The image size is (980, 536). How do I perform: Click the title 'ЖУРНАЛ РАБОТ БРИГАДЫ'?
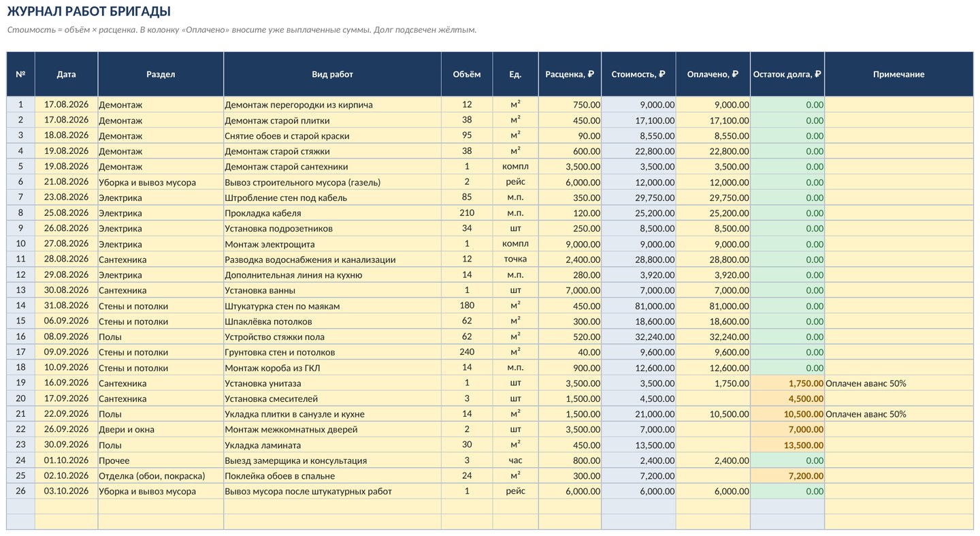point(88,12)
